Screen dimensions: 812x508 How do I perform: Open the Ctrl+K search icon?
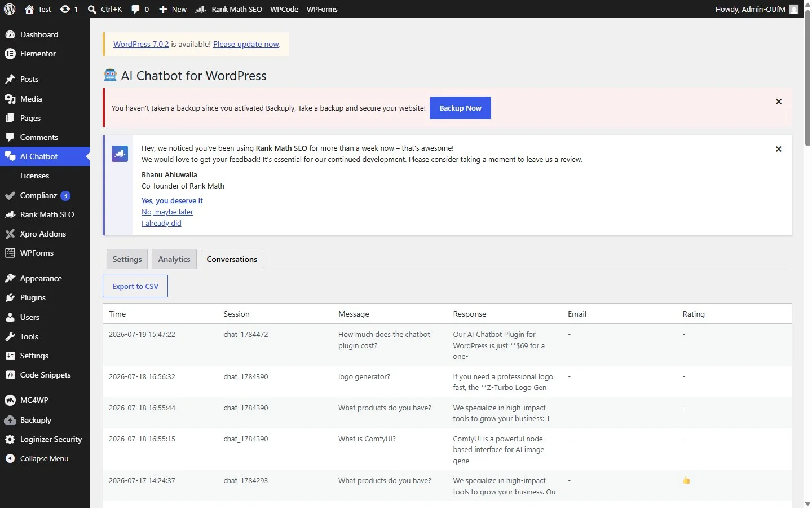pos(92,9)
